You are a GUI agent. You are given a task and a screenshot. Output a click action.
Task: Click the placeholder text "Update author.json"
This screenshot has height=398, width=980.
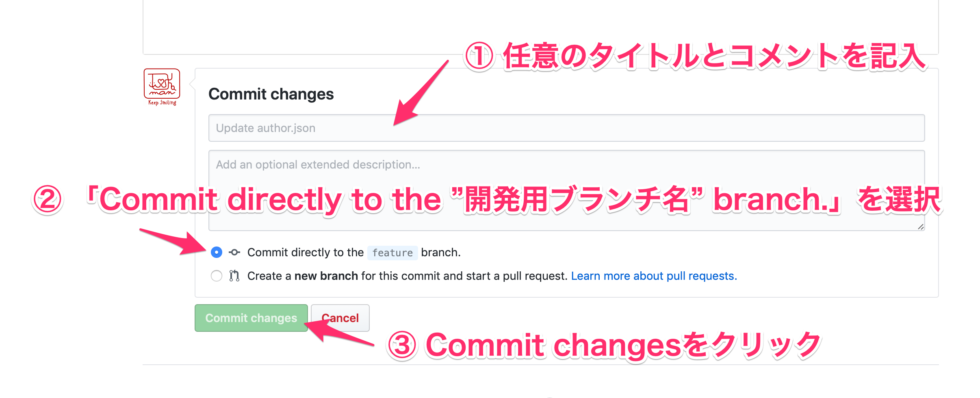[266, 128]
